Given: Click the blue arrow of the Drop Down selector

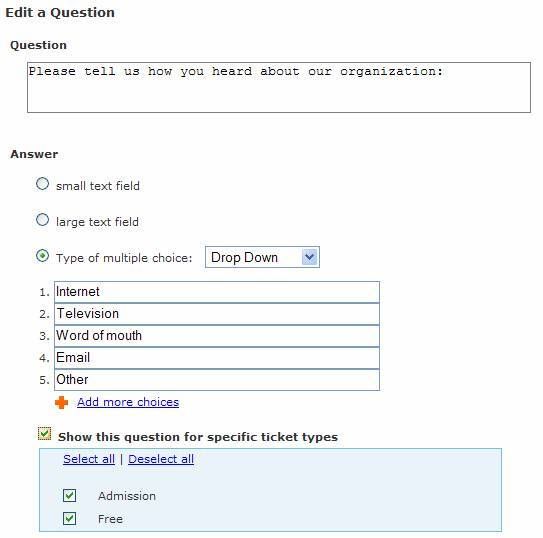Looking at the screenshot, I should [x=310, y=257].
